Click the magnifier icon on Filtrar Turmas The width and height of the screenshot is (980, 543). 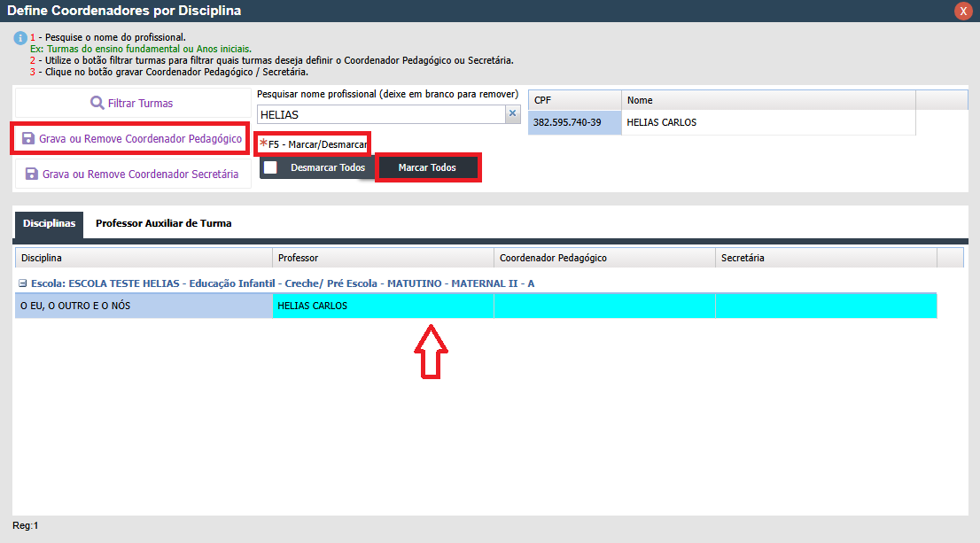pyautogui.click(x=97, y=103)
